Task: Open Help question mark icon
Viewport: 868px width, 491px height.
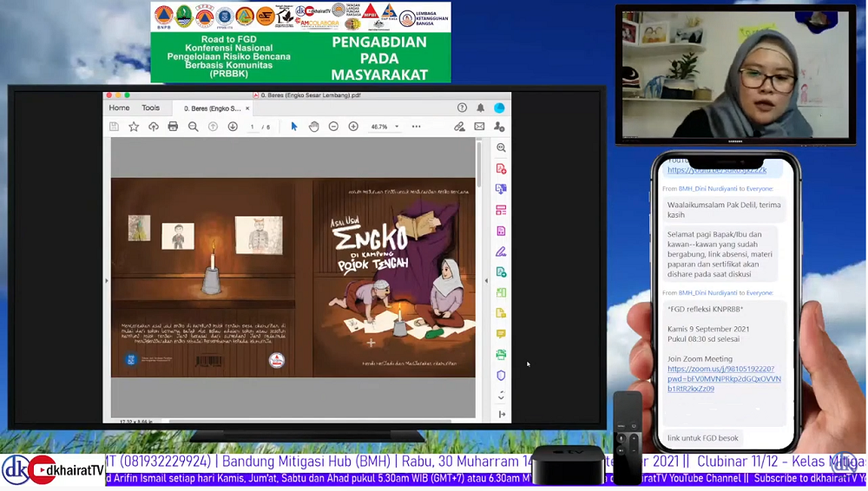Action: pyautogui.click(x=462, y=108)
